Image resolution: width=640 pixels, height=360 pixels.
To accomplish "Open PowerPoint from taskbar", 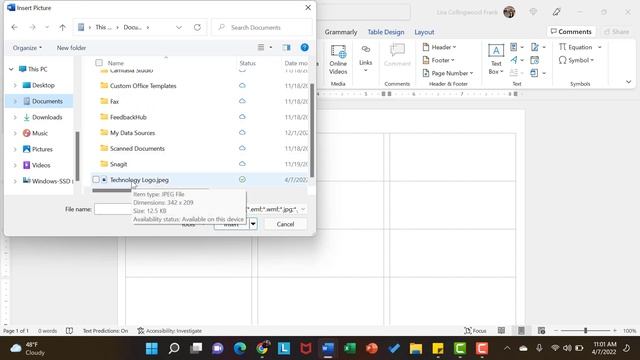I will [372, 349].
